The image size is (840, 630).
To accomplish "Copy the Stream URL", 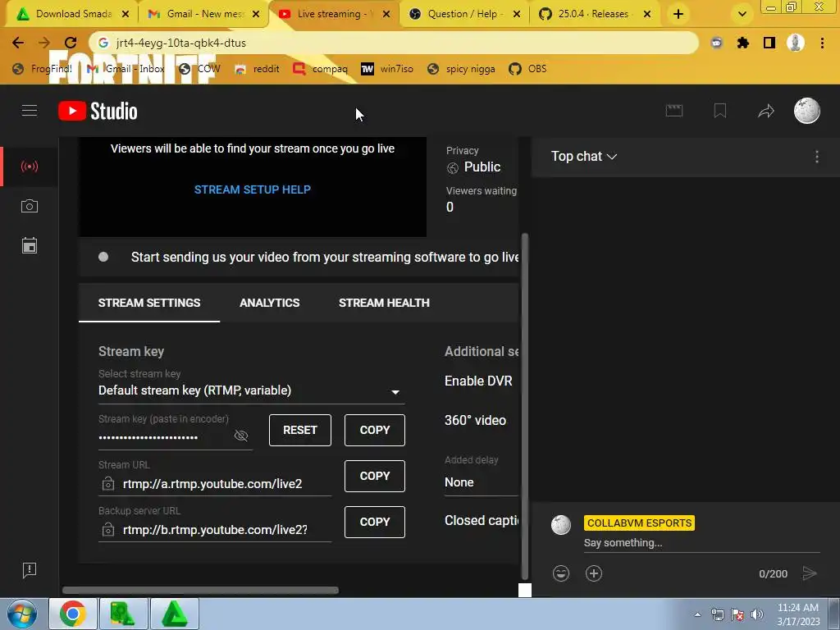I will pos(374,477).
